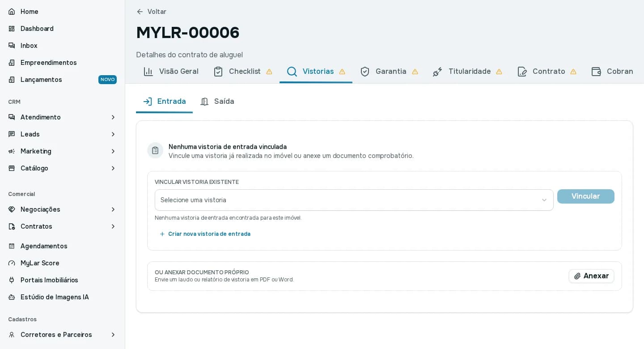This screenshot has height=349, width=644.
Task: Click the Negociações handshake icon
Action: (x=12, y=209)
